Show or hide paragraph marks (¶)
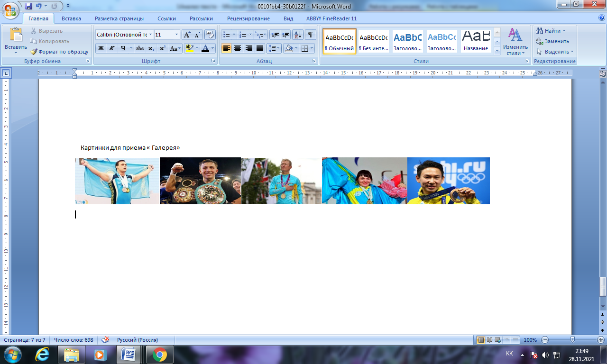Screen dimensions: 607x364 (311, 35)
